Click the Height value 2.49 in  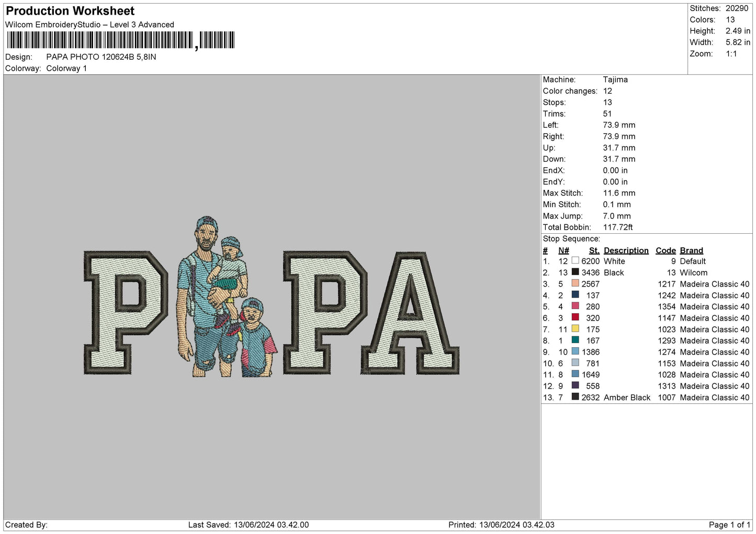[x=738, y=31]
